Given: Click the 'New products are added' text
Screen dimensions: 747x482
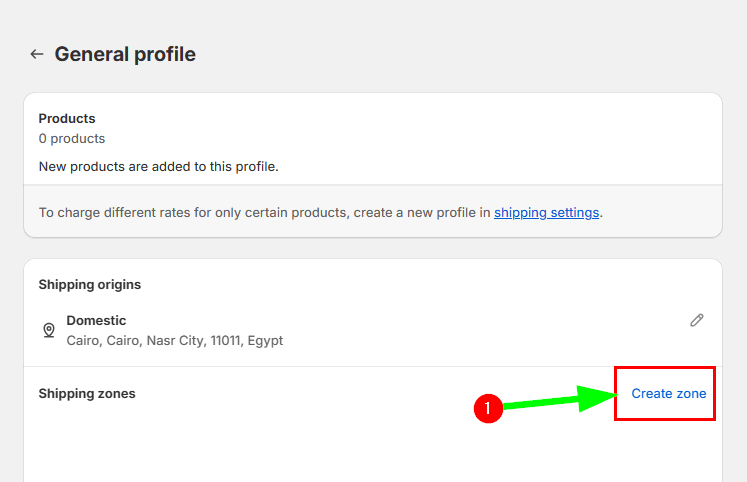Looking at the screenshot, I should click(158, 166).
